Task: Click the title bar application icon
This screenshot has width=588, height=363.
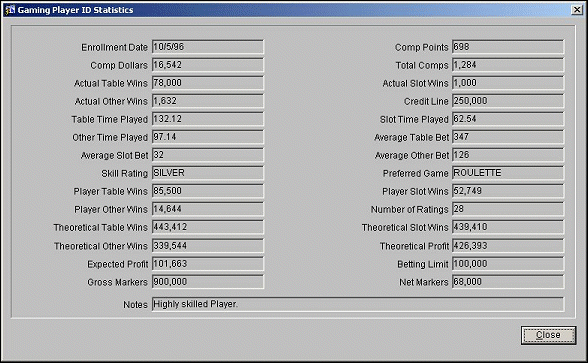Action: click(x=10, y=10)
